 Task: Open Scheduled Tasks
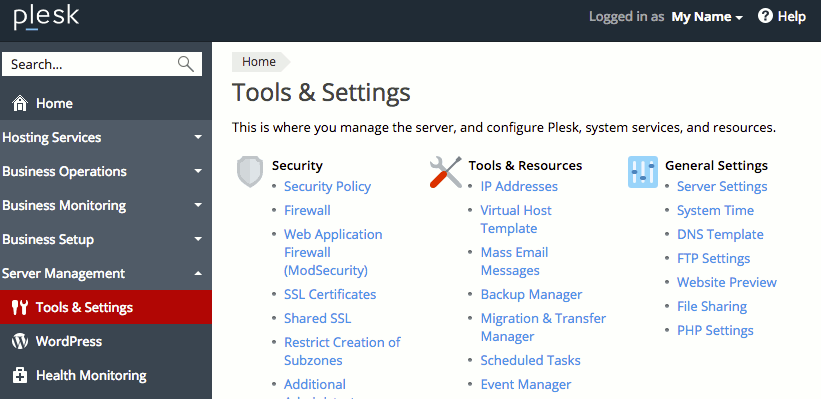pos(530,360)
